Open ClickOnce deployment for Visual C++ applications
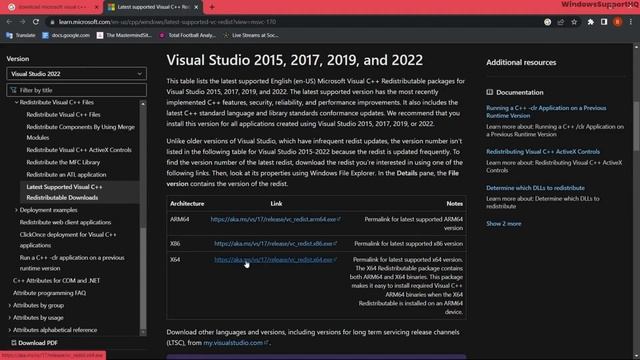This screenshot has height=360, width=640. tap(68, 240)
